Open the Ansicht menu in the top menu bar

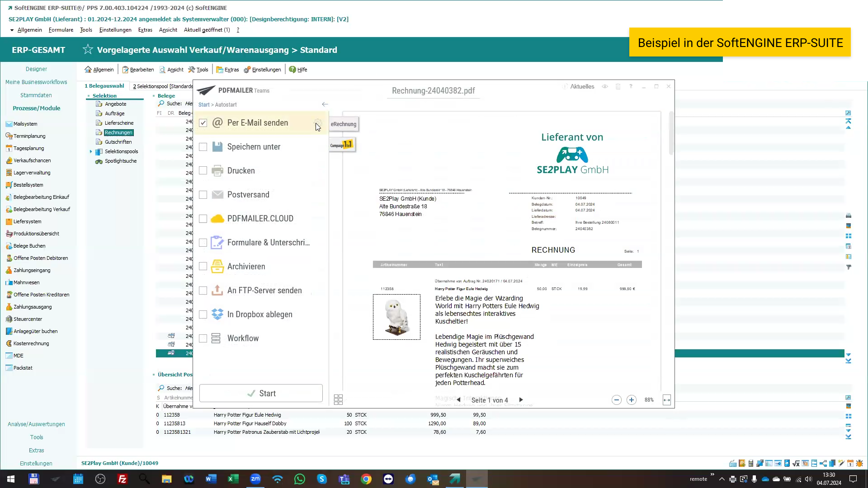[168, 30]
